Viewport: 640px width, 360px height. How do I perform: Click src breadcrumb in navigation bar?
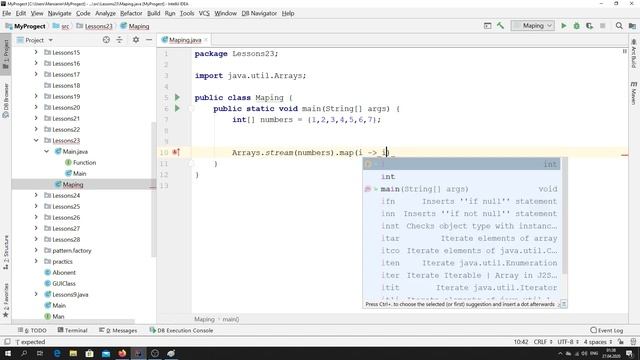(x=61, y=26)
